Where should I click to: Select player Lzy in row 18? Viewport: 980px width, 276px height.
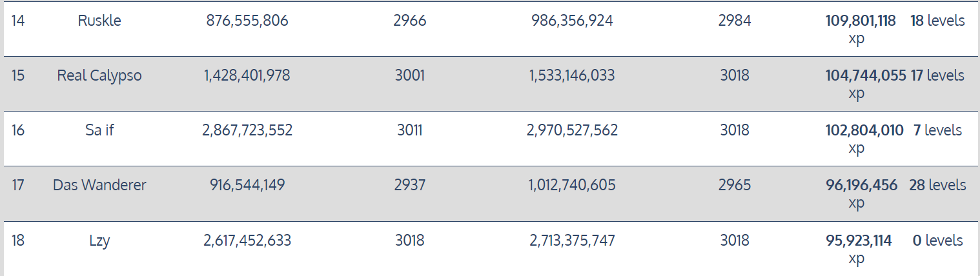(99, 241)
